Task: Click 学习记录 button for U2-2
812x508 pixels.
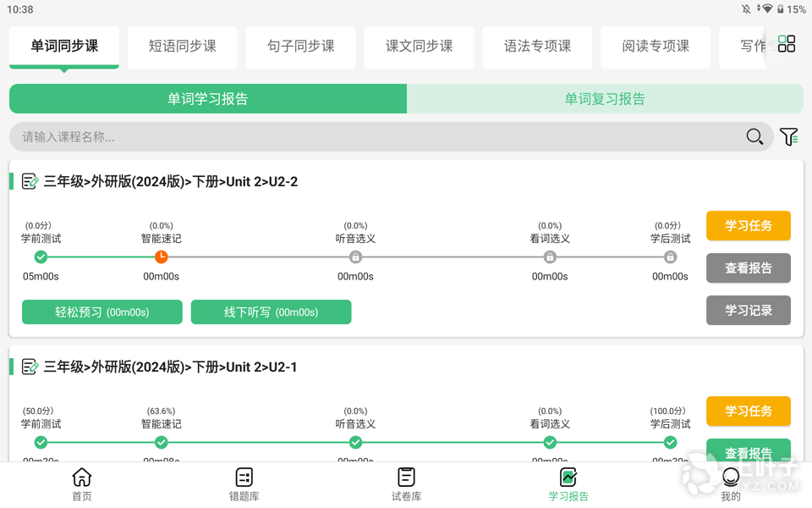Action: (749, 311)
